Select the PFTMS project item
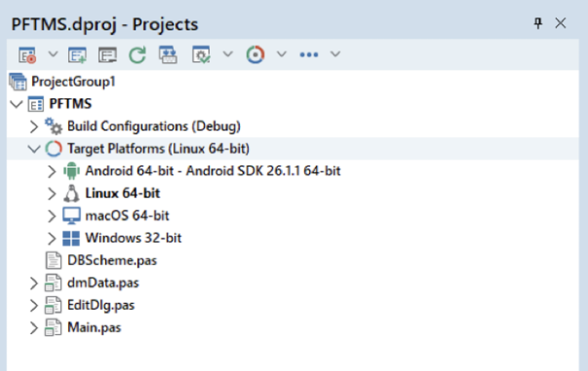 (70, 104)
